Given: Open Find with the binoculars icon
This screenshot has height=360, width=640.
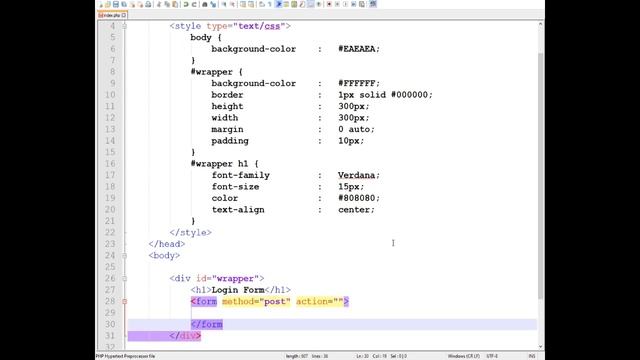Looking at the screenshot, I should (204, 4).
